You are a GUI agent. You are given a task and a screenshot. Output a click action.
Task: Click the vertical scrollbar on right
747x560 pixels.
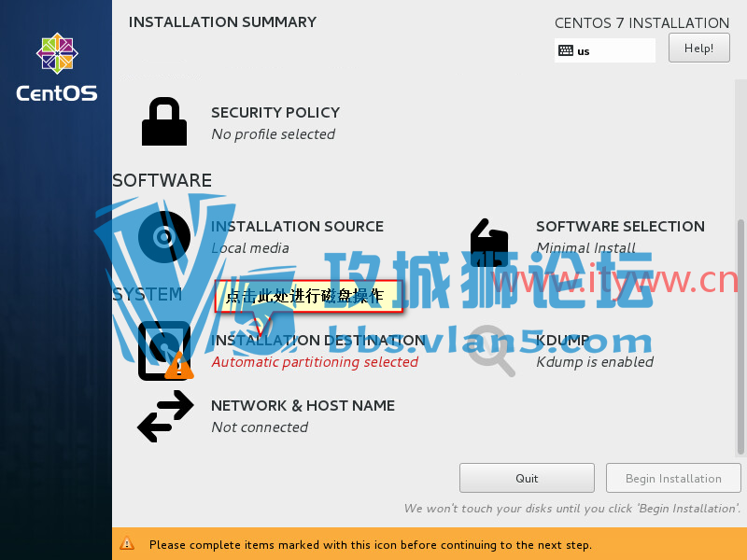(740, 336)
